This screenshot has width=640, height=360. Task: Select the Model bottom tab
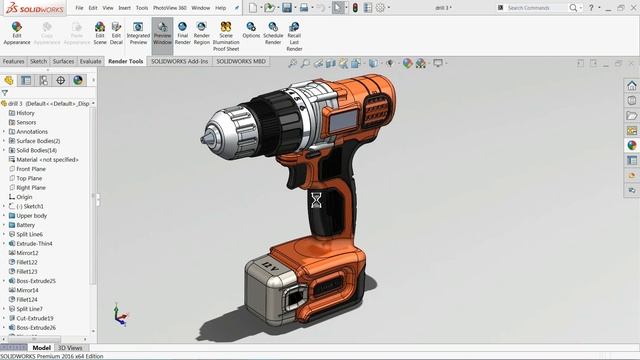tap(42, 348)
